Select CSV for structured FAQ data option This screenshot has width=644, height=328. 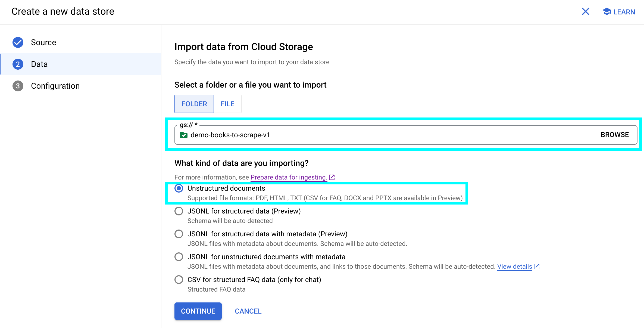[179, 280]
